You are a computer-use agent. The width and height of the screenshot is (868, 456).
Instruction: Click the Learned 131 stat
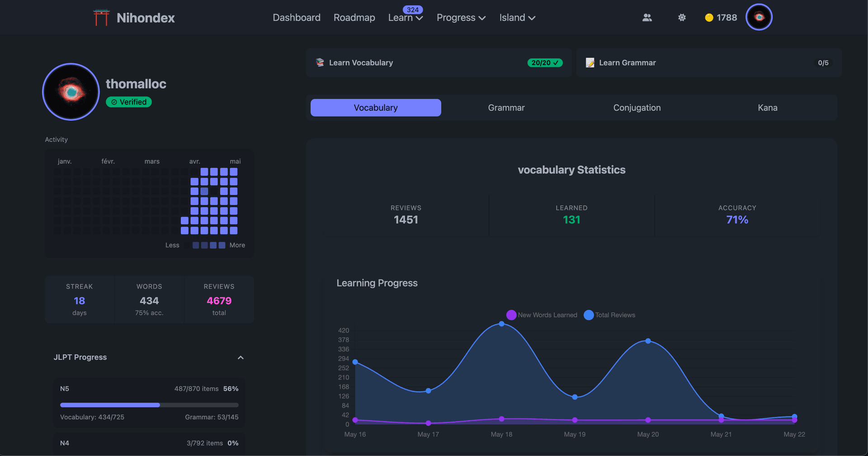click(x=571, y=215)
